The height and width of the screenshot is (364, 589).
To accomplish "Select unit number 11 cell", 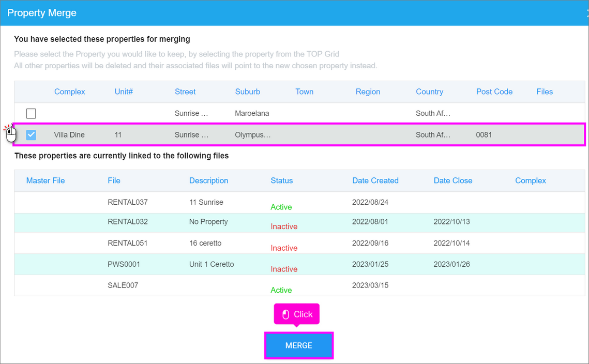I will [x=118, y=135].
